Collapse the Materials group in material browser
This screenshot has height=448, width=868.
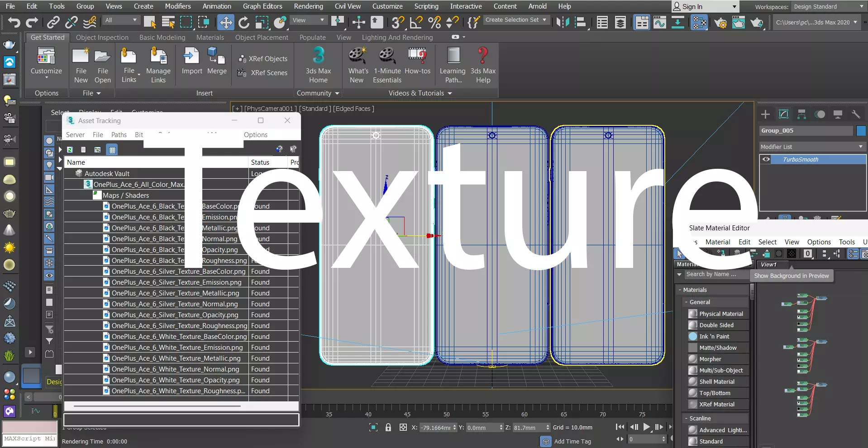[x=680, y=290]
